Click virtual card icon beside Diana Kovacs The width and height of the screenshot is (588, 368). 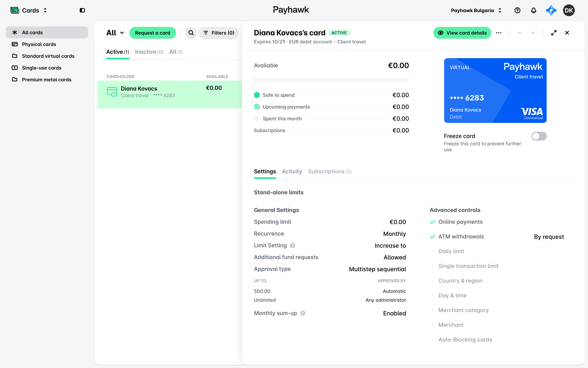pyautogui.click(x=112, y=92)
